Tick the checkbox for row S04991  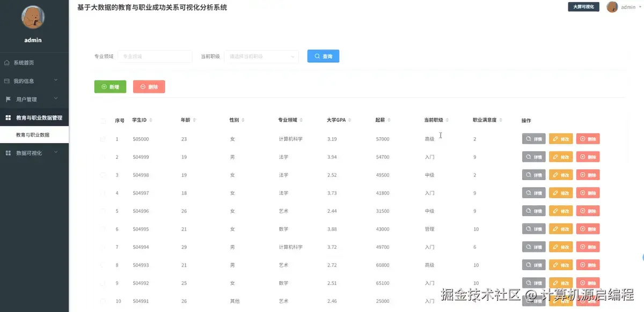pyautogui.click(x=103, y=301)
